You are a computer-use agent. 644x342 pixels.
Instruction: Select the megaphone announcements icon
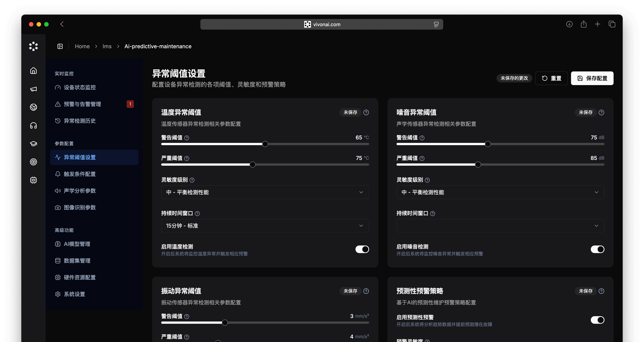[34, 89]
